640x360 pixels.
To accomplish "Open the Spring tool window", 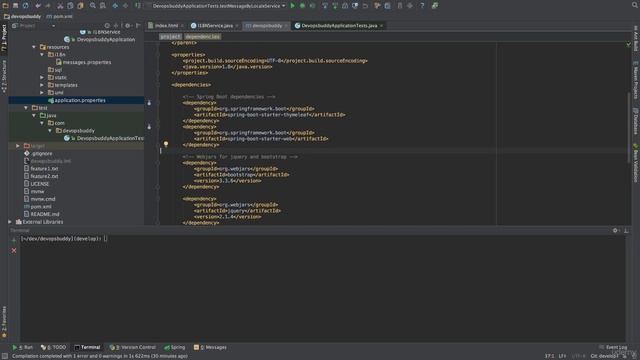I will click(x=175, y=347).
